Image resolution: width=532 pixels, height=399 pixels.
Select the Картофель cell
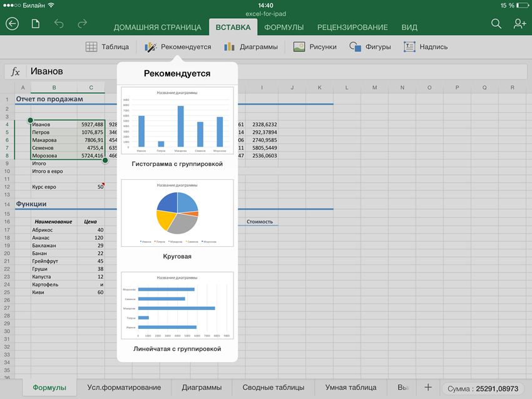[x=54, y=284]
